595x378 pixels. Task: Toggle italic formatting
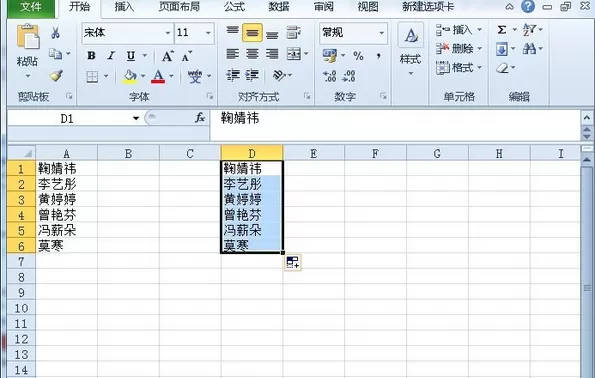coord(111,56)
